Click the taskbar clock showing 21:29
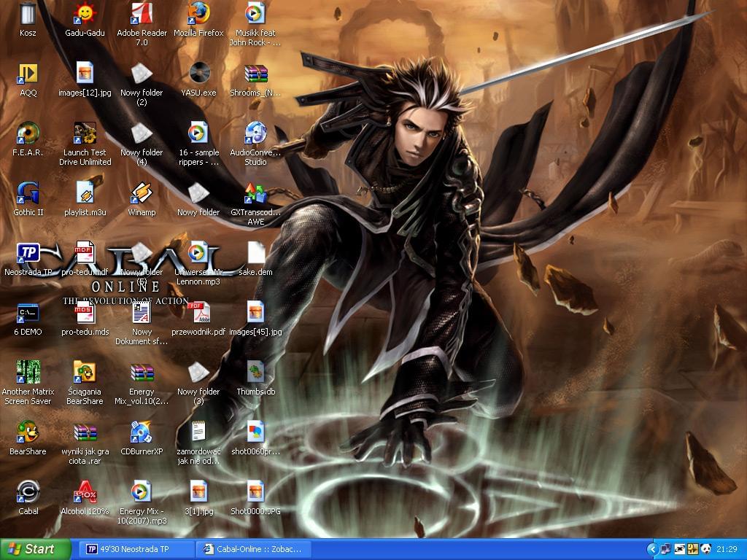The image size is (747, 560). [727, 549]
